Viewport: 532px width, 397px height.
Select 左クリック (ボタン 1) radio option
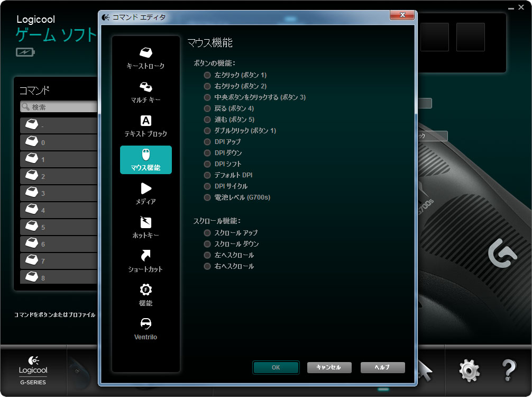coord(207,75)
